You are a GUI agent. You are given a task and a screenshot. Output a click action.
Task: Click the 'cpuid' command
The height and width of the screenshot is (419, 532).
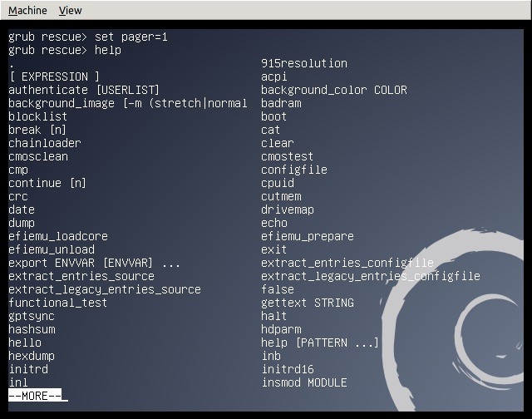278,183
